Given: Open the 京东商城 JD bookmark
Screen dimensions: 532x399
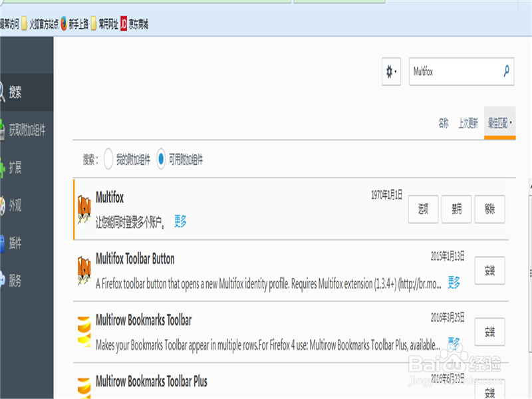Looking at the screenshot, I should click(x=134, y=24).
